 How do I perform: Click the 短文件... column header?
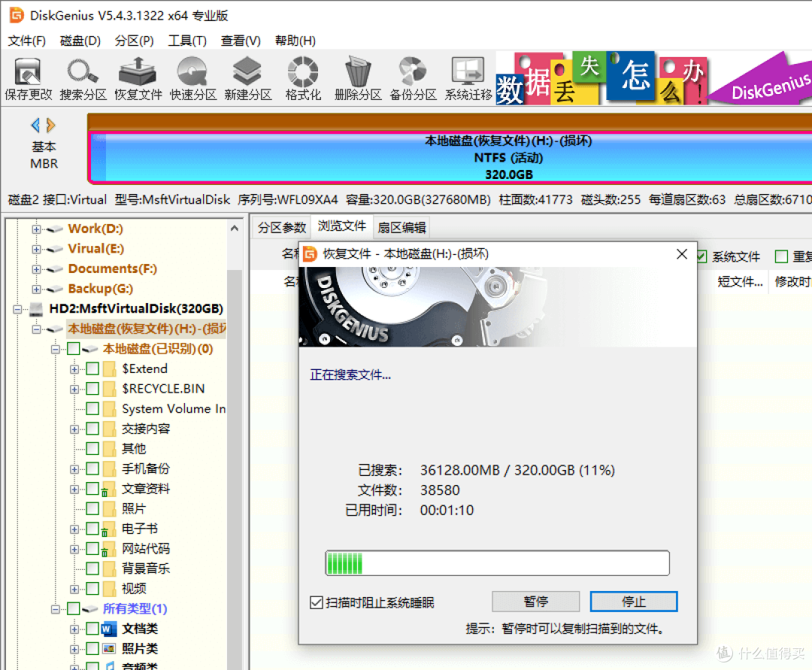tap(740, 282)
